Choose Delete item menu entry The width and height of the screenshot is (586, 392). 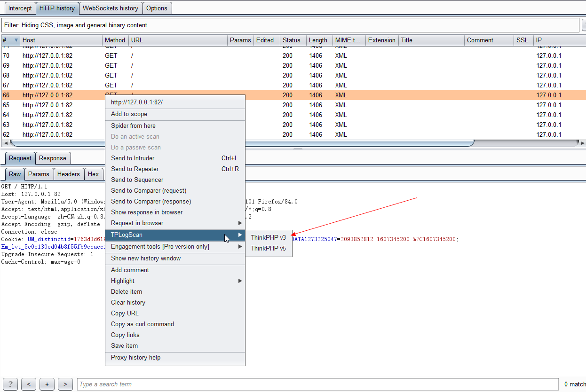(x=175, y=291)
